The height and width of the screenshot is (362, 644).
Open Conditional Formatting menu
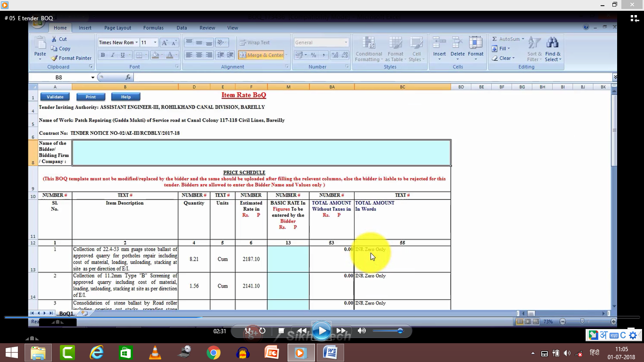click(x=369, y=49)
